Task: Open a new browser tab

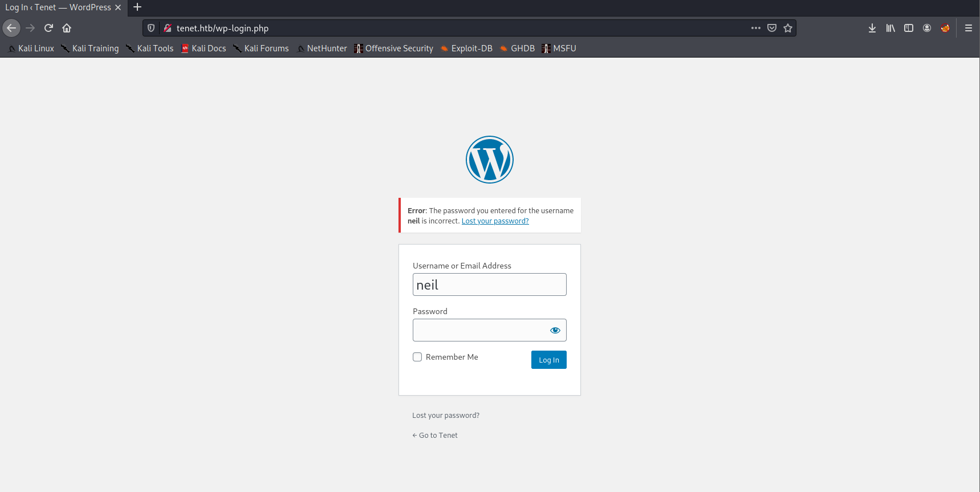Action: 137,7
